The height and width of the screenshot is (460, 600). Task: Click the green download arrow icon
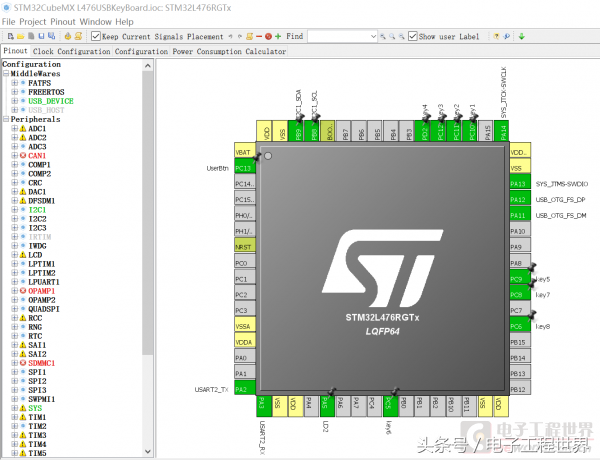point(521,37)
